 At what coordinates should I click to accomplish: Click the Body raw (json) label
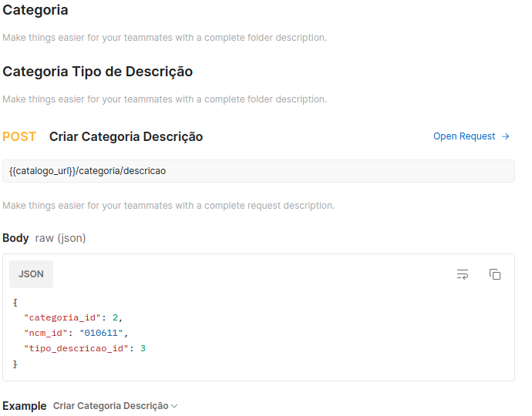[x=44, y=238]
